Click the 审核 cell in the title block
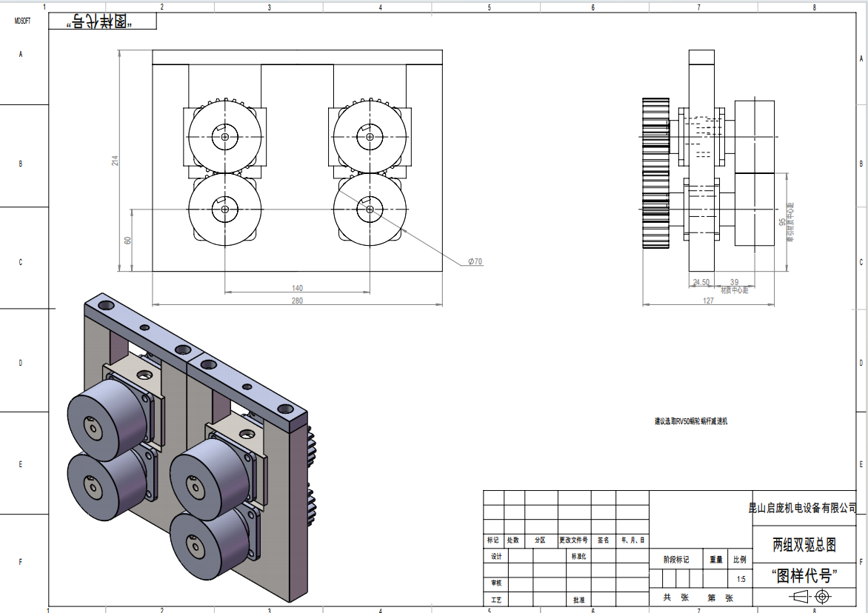Screen dimensions: 868x613 click(495, 583)
